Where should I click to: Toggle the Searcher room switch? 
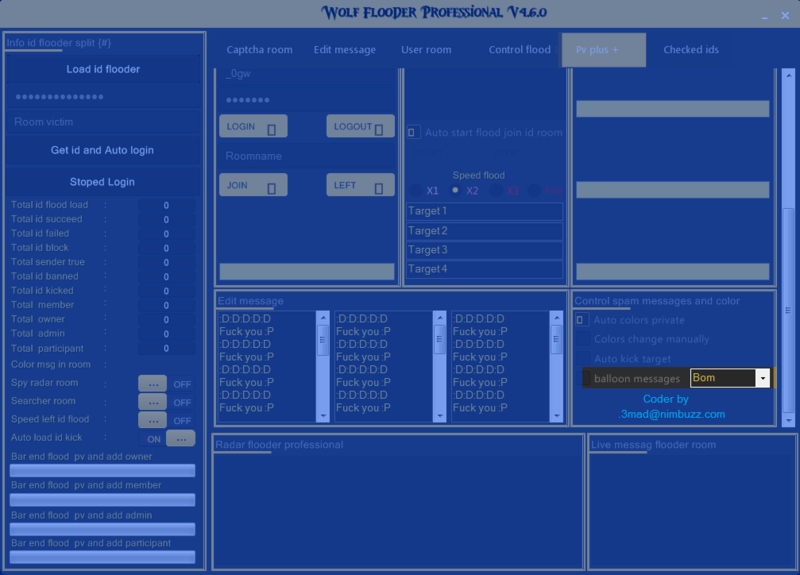(x=166, y=402)
